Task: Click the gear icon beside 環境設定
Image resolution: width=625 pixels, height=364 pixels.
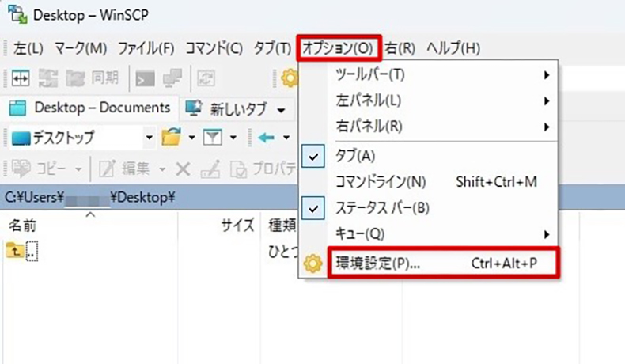Action: tap(313, 264)
